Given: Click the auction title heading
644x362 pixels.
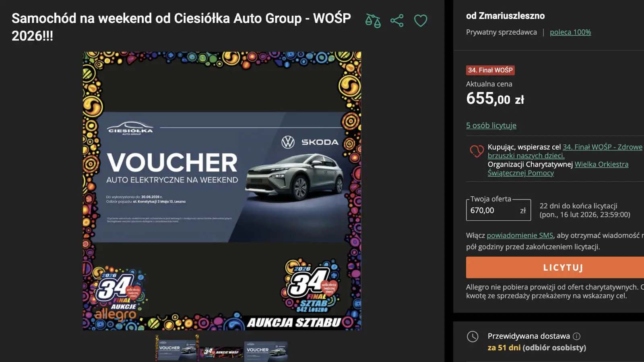Looking at the screenshot, I should 181,27.
